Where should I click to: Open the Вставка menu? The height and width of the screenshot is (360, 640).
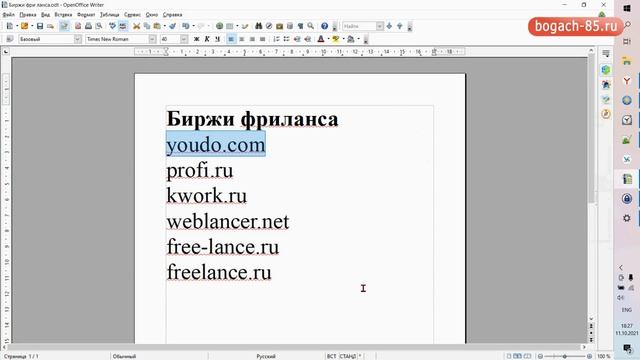click(63, 14)
